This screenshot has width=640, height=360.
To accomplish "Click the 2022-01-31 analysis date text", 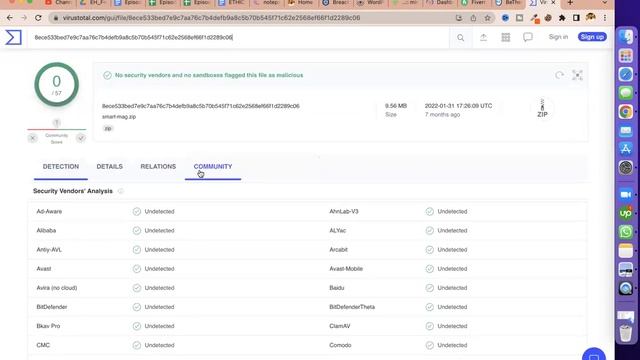I will click(x=458, y=106).
